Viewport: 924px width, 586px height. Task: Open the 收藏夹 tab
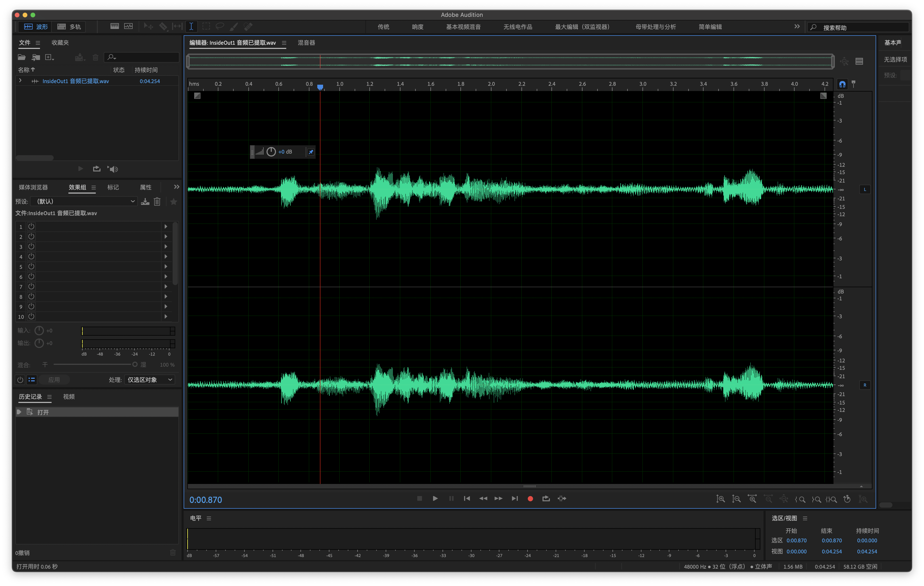(60, 43)
